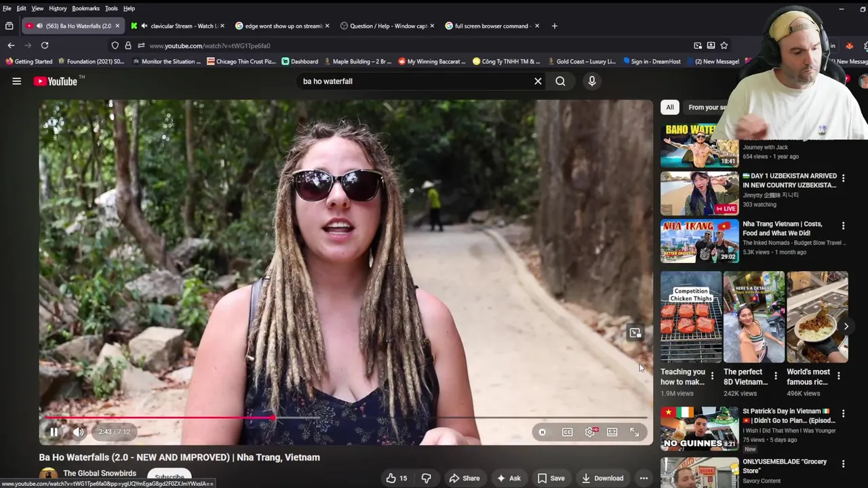Open 'Dashboard' bookmark
The height and width of the screenshot is (488, 868).
(x=300, y=61)
